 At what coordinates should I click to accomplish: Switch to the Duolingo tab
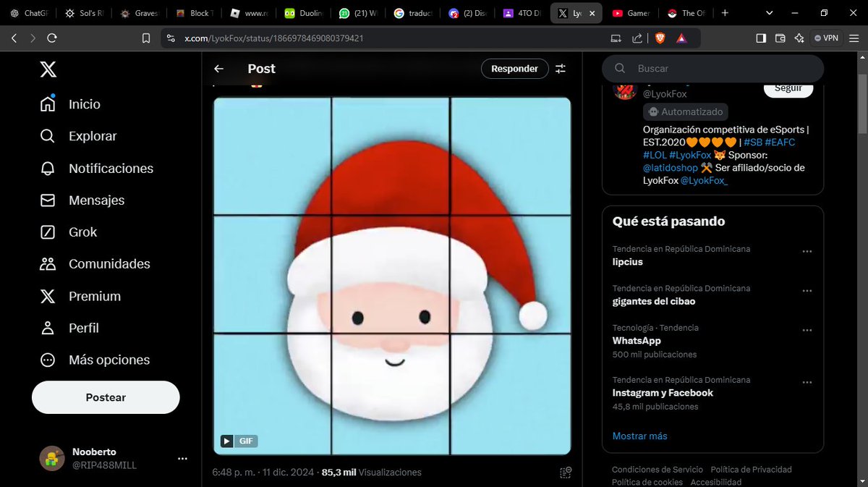(x=305, y=13)
